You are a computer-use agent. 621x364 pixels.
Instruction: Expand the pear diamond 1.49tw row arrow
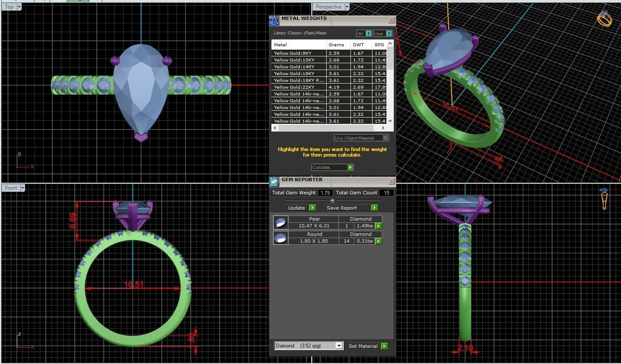point(378,226)
